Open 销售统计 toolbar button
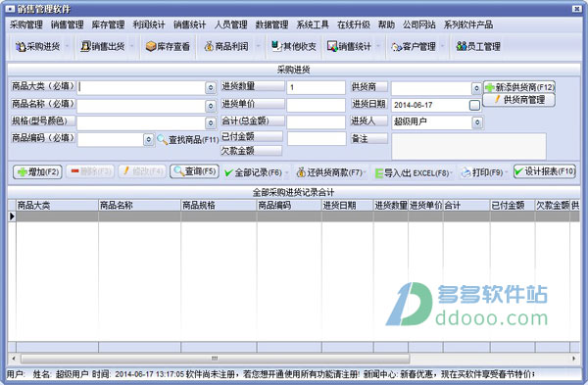Image resolution: width=588 pixels, height=385 pixels. coord(349,46)
